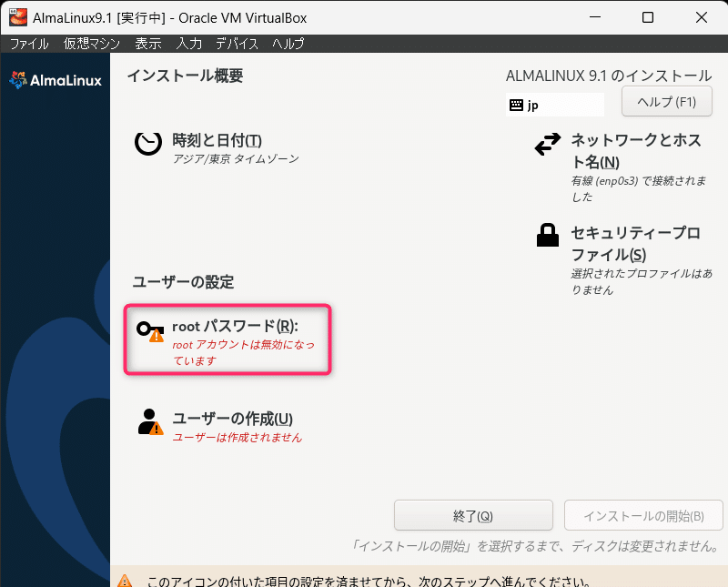Click the VirtualBox app icon in title bar

18,17
